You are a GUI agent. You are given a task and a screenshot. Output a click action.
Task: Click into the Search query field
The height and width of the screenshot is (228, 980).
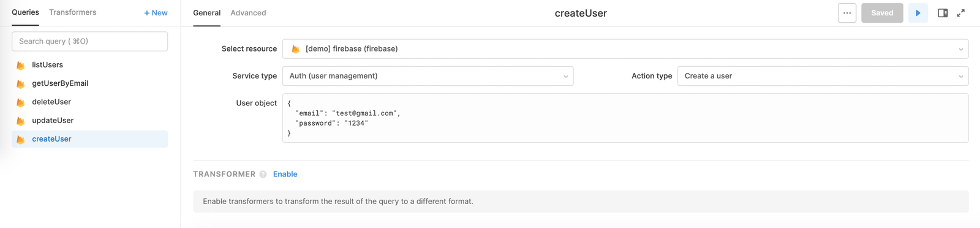coord(89,41)
